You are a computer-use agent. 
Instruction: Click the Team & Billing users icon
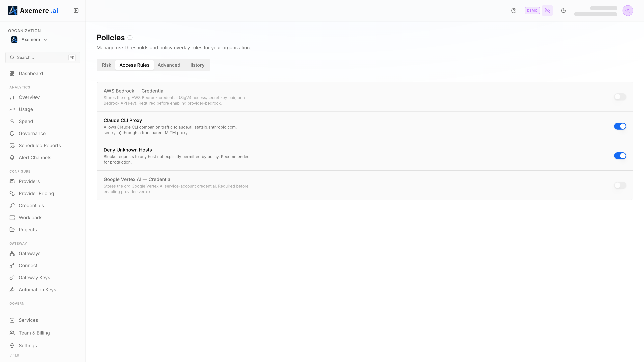click(x=12, y=333)
